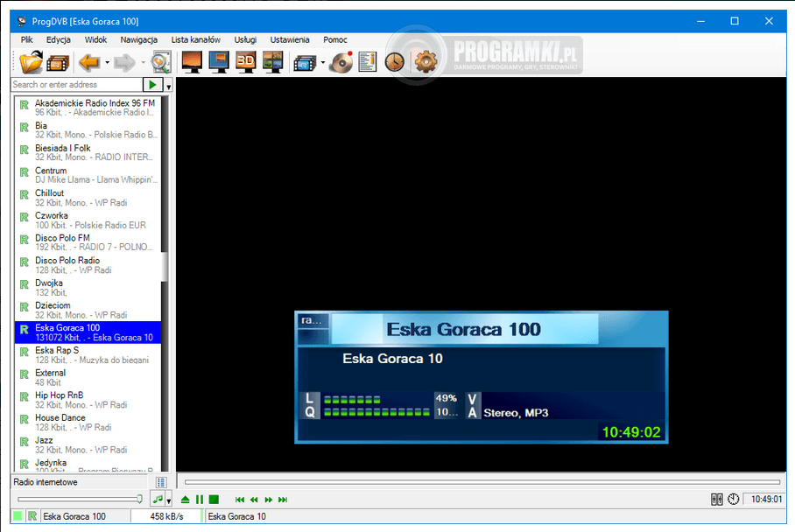
Task: Click the channel list view icon beside Radio internetowe
Action: 161,482
